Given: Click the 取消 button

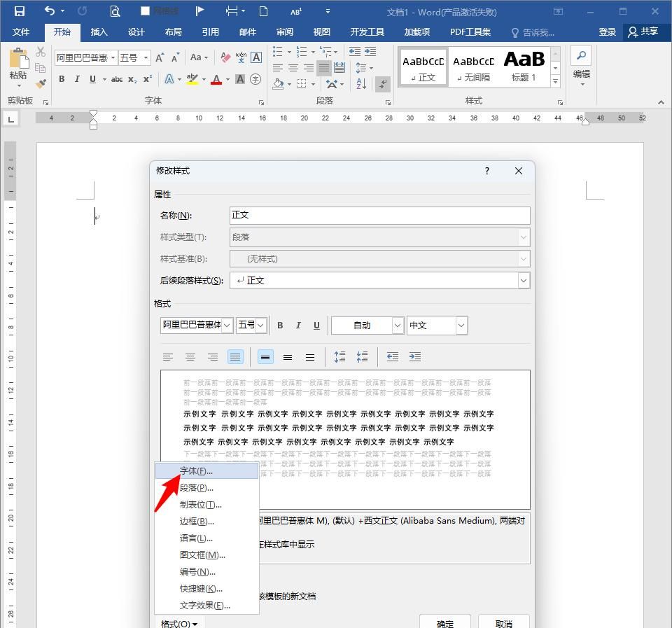Looking at the screenshot, I should [503, 622].
